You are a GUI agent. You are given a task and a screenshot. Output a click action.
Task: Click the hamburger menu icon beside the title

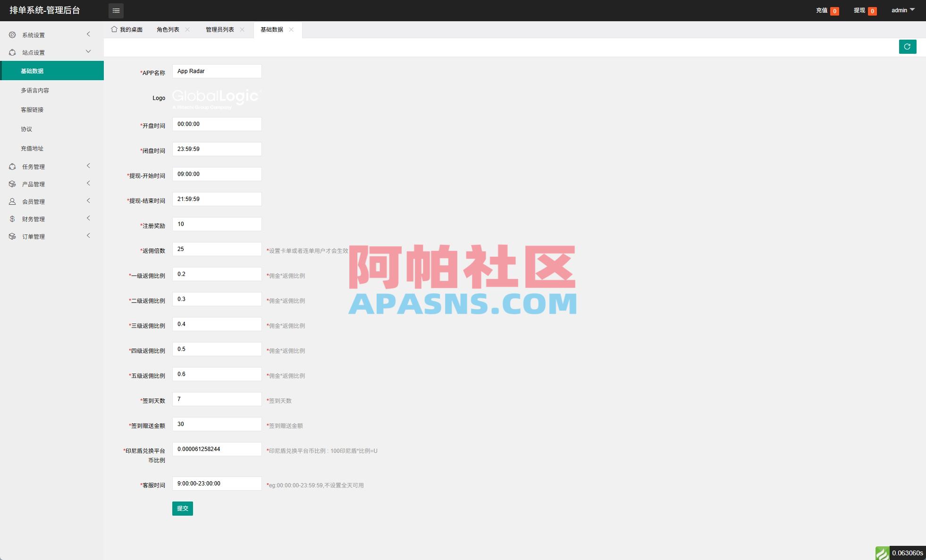116,10
